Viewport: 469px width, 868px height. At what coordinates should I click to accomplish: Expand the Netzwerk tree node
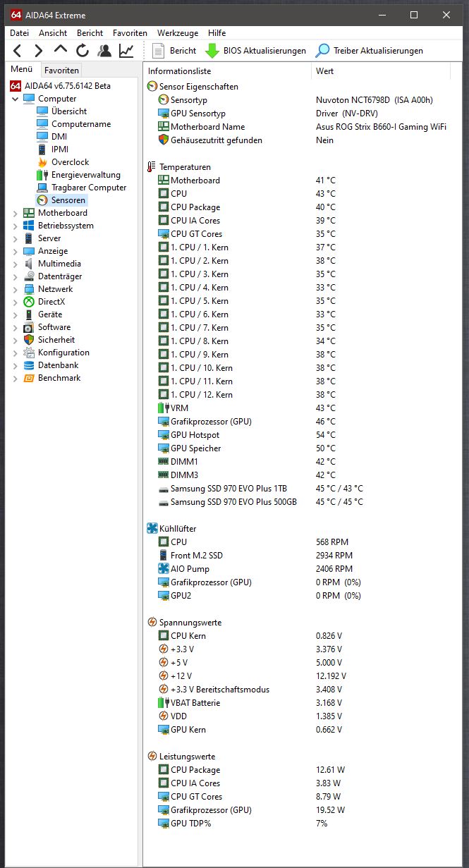pos(16,289)
